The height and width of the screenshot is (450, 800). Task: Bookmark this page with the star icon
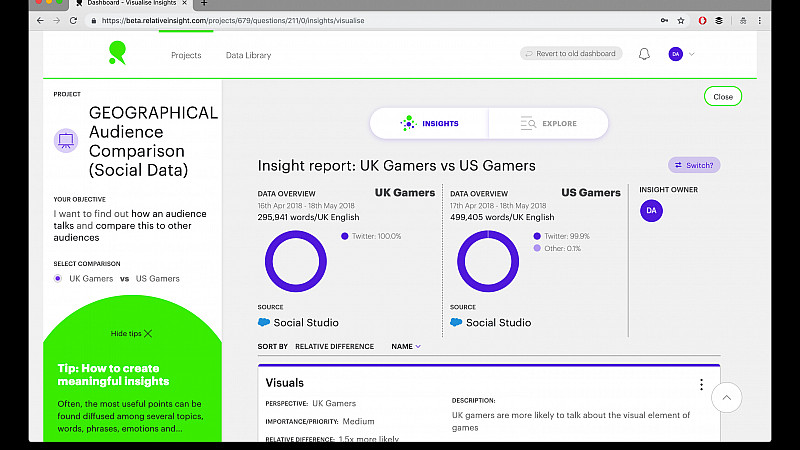click(x=681, y=20)
